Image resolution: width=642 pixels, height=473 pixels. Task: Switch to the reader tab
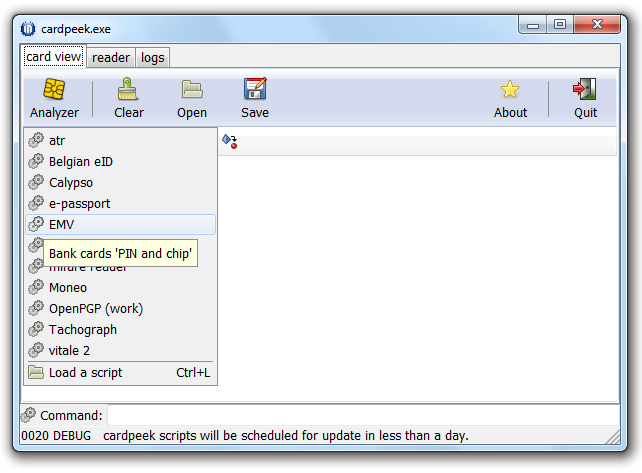pos(110,58)
